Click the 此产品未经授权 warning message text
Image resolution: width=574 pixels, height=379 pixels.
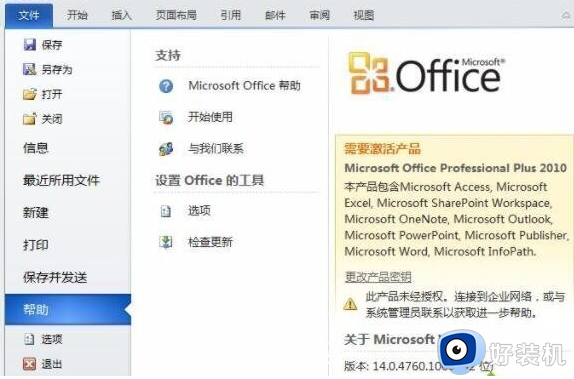(x=465, y=304)
